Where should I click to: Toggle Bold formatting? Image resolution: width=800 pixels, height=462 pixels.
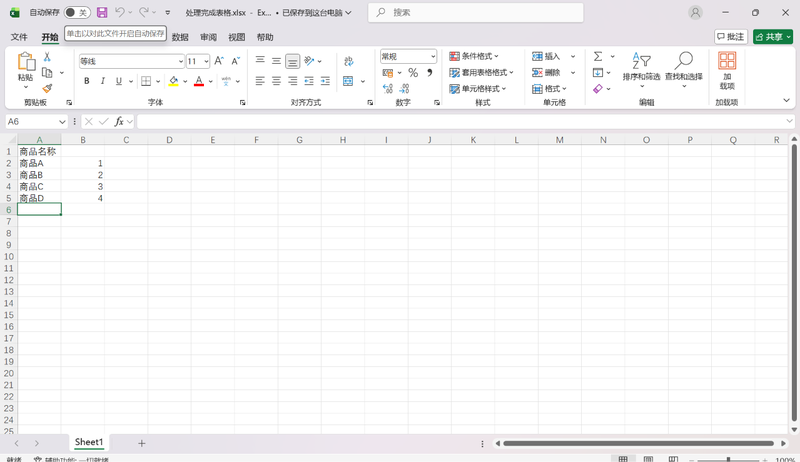click(87, 81)
